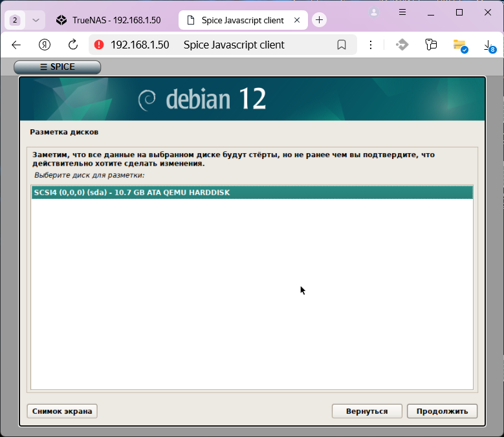Open the extensions toolbar icon
Viewport: 504px width, 437px height.
[431, 45]
